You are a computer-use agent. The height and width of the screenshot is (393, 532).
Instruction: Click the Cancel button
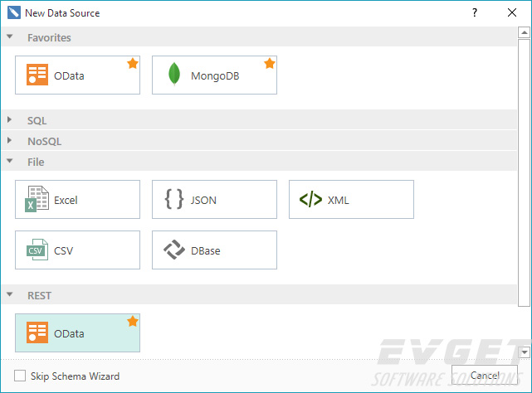click(x=485, y=375)
